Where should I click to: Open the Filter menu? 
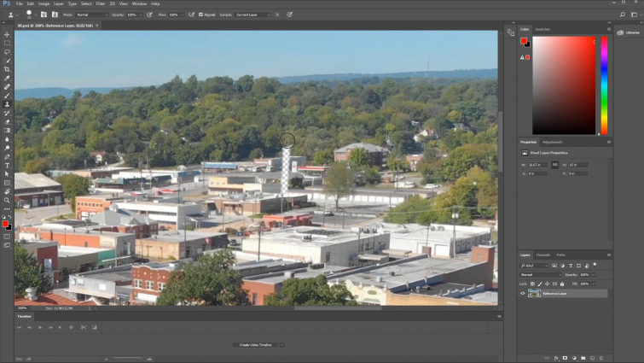coord(101,3)
